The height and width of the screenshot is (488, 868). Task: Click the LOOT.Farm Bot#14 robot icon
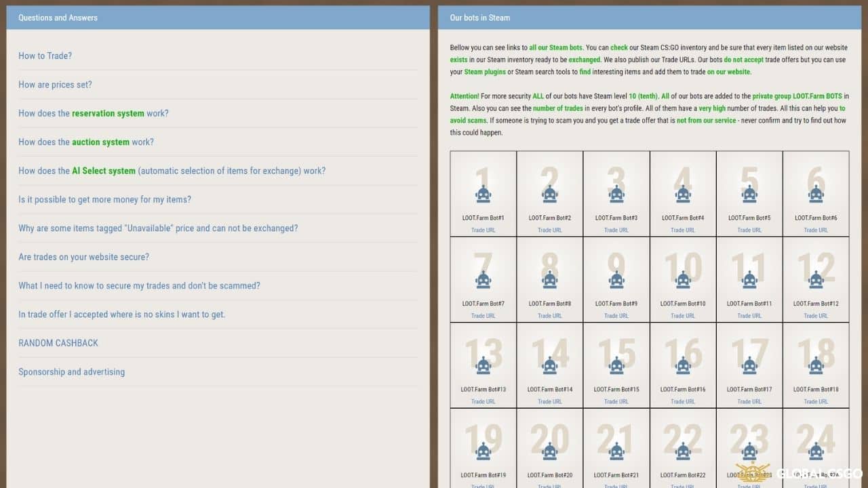tap(549, 366)
